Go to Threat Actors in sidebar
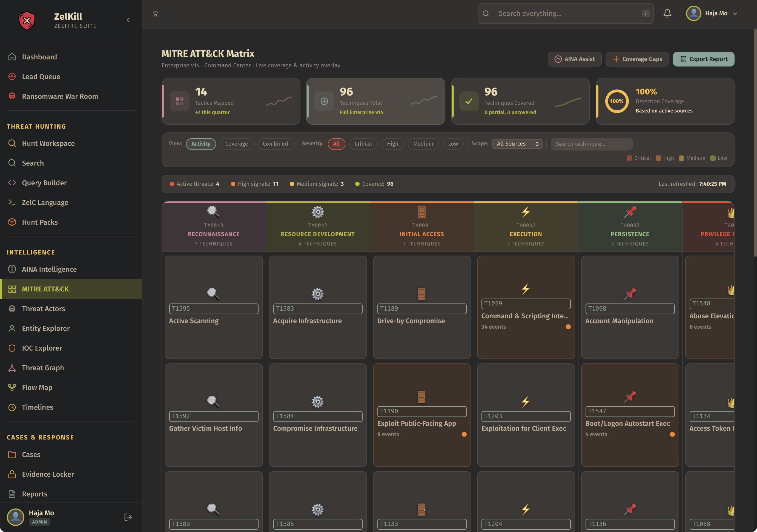 pos(43,309)
